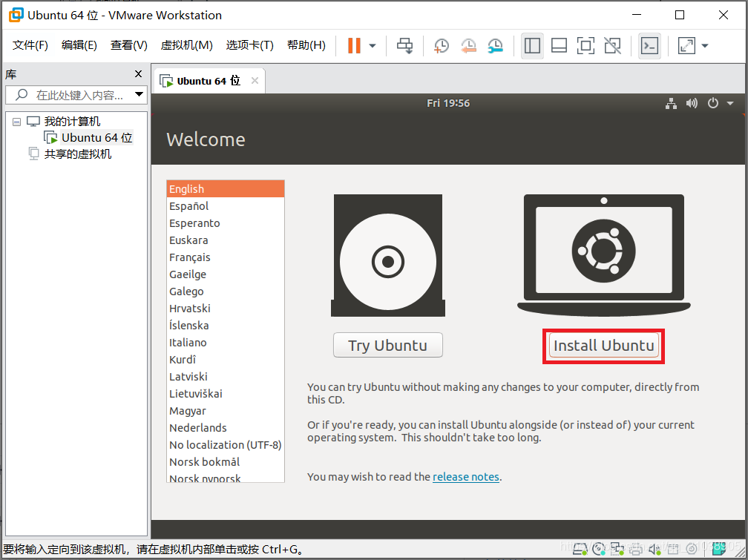The width and height of the screenshot is (748, 560).
Task: Click the hard disk device status icon
Action: point(580,549)
